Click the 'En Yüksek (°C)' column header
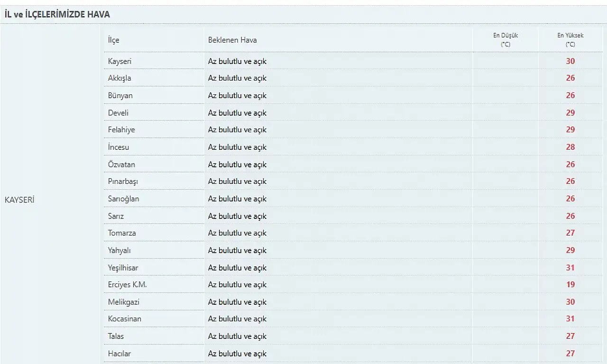The image size is (607, 364). click(x=570, y=40)
